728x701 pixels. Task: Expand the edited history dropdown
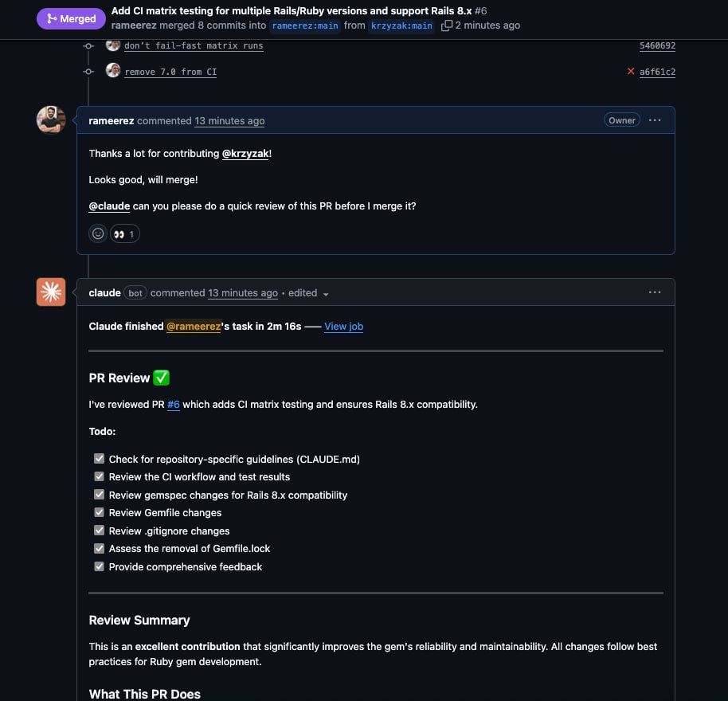click(x=309, y=293)
